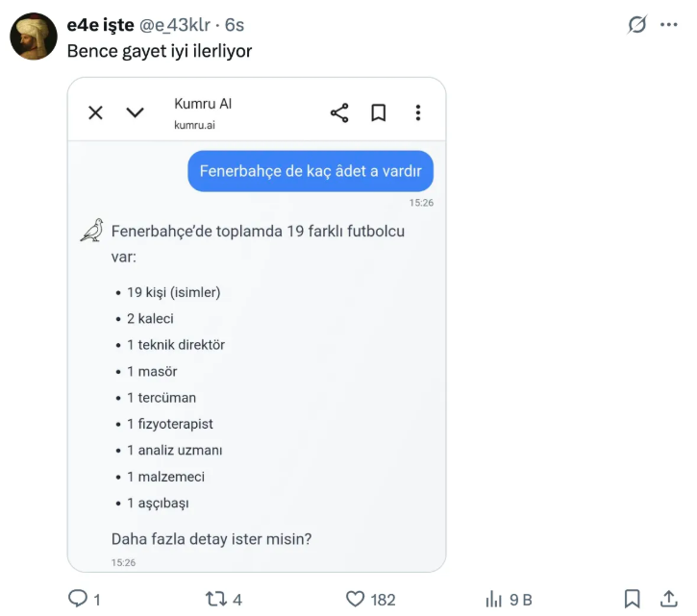697x616 pixels.
Task: Open the vertical three-dot menu in Kumru header
Action: click(417, 112)
